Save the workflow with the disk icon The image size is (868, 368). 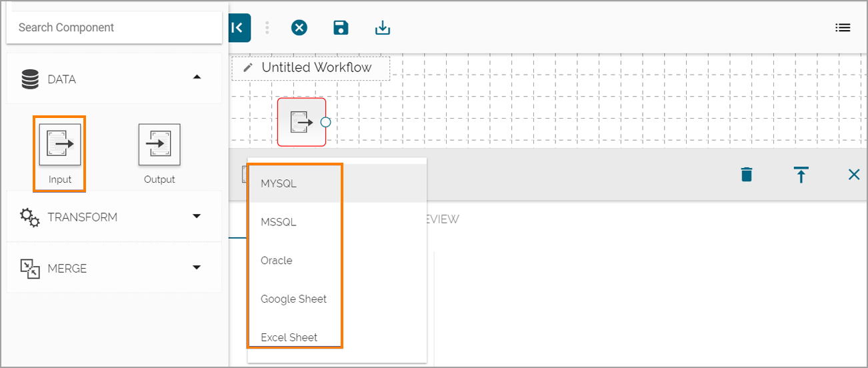[341, 27]
